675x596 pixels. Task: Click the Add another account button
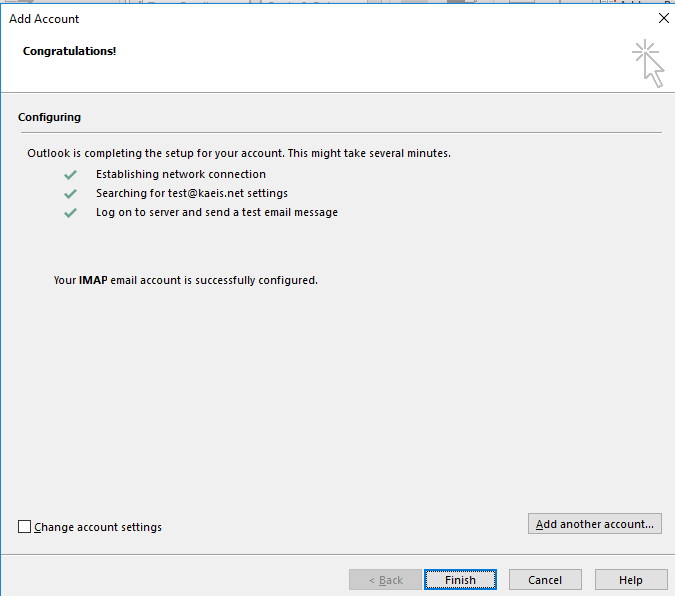[594, 524]
